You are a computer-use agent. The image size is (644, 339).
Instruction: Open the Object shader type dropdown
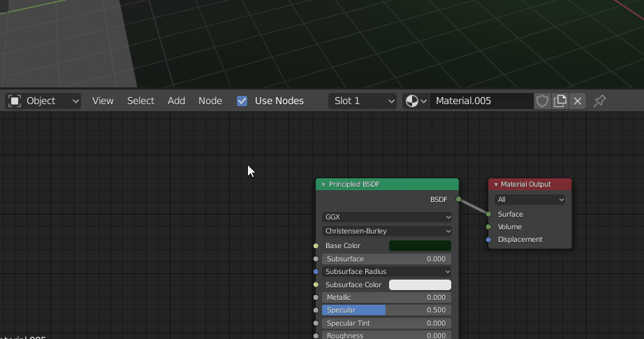[43, 101]
